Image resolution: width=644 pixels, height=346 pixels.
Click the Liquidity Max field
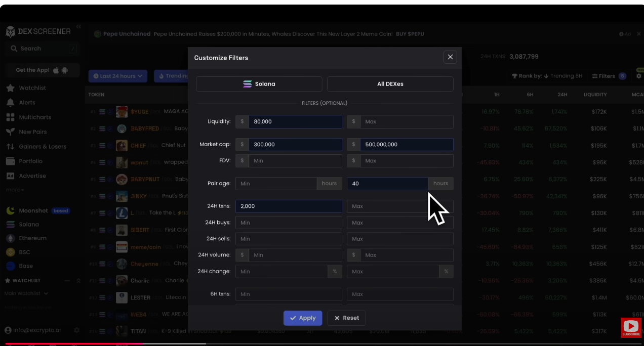tap(407, 121)
